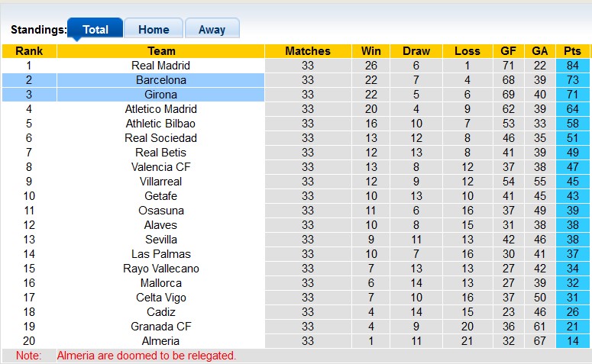The image size is (592, 364).
Task: Select the Almeria team row name
Action: [x=160, y=341]
